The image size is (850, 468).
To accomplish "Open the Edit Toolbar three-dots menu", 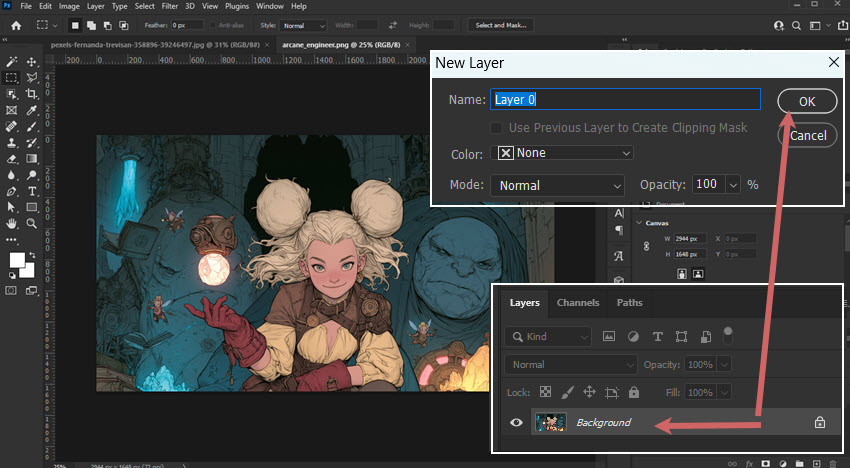I will tap(11, 239).
